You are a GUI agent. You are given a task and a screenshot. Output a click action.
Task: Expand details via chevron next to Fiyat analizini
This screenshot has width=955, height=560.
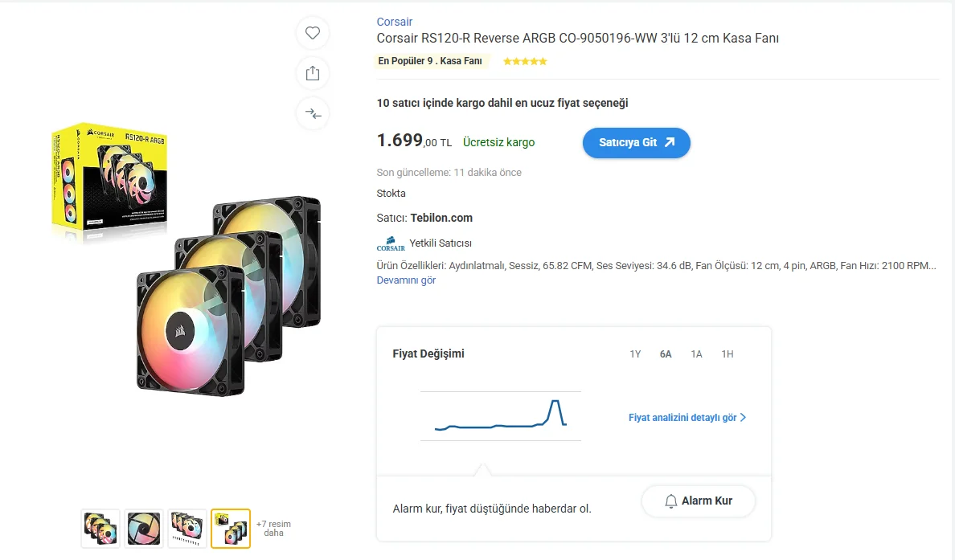tap(743, 418)
